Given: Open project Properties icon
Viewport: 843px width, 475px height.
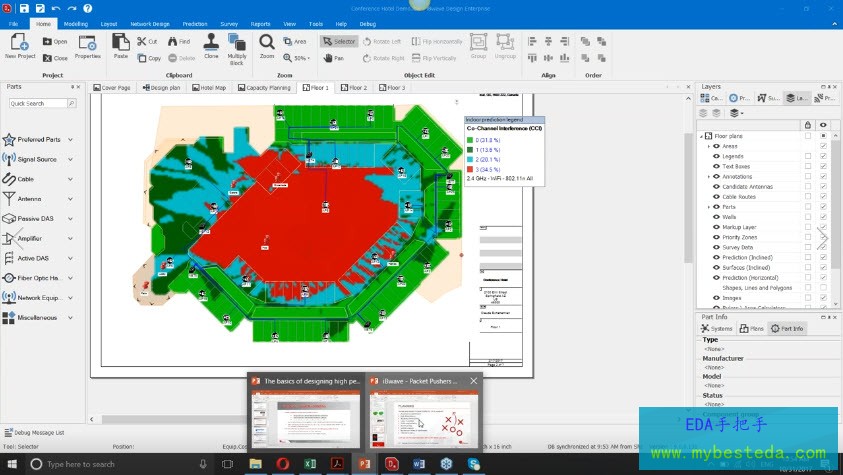Looking at the screenshot, I should point(88,44).
